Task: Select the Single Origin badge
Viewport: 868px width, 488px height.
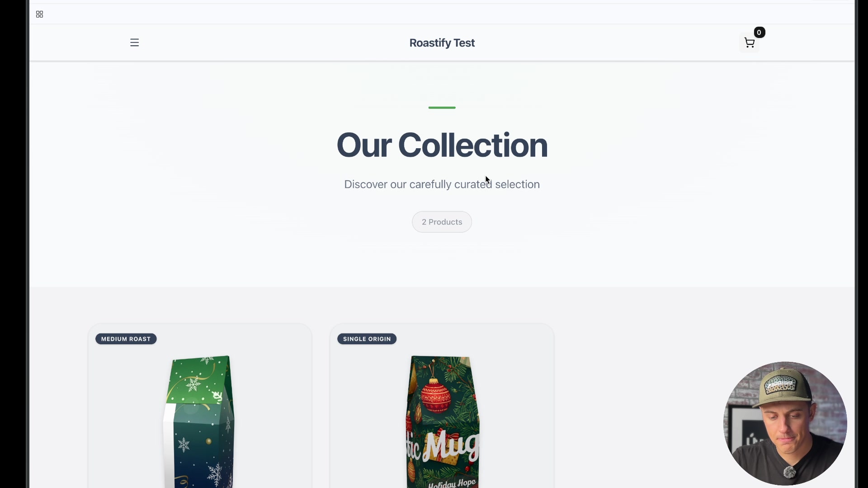Action: pos(367,339)
